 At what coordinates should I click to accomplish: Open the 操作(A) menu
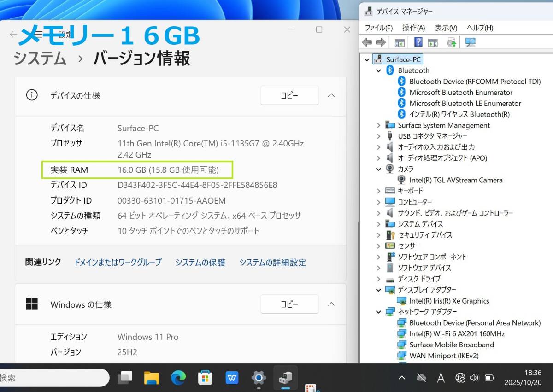click(x=413, y=28)
